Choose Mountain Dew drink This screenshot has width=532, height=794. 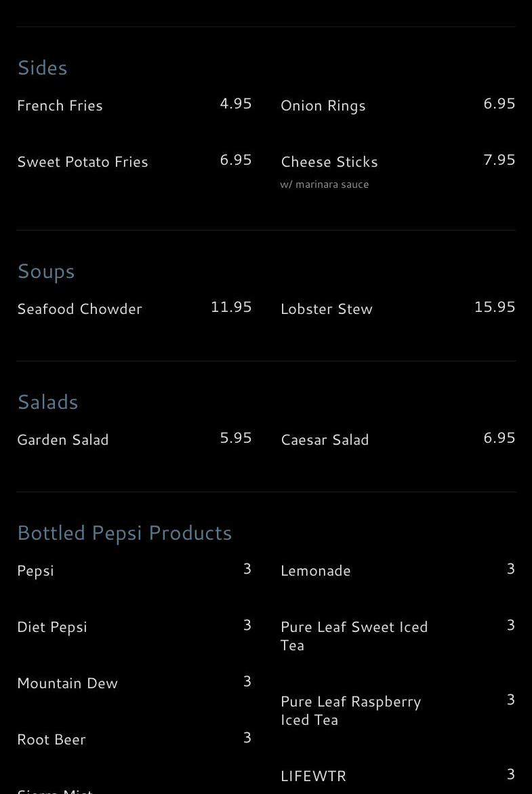click(68, 683)
